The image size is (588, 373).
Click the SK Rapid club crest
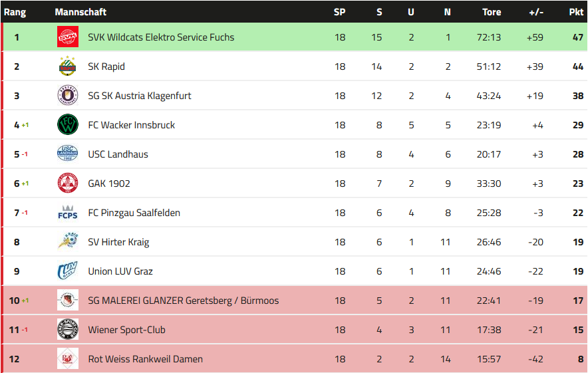point(67,66)
